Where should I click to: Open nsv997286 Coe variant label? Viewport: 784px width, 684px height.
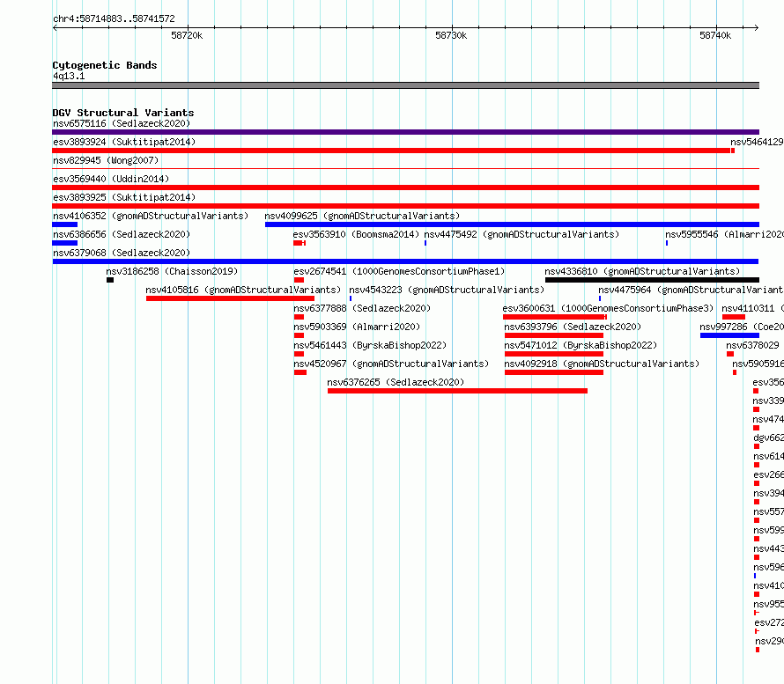point(742,327)
